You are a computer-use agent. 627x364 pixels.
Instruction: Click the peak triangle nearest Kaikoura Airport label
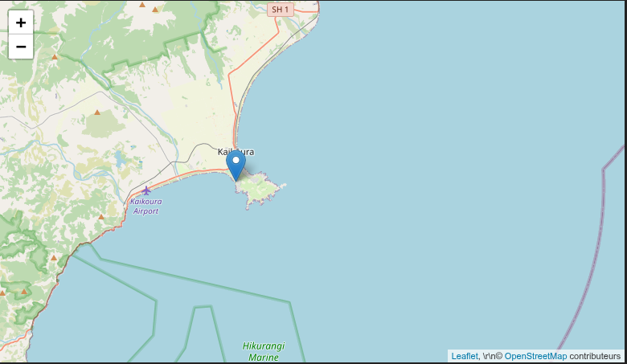(x=101, y=217)
